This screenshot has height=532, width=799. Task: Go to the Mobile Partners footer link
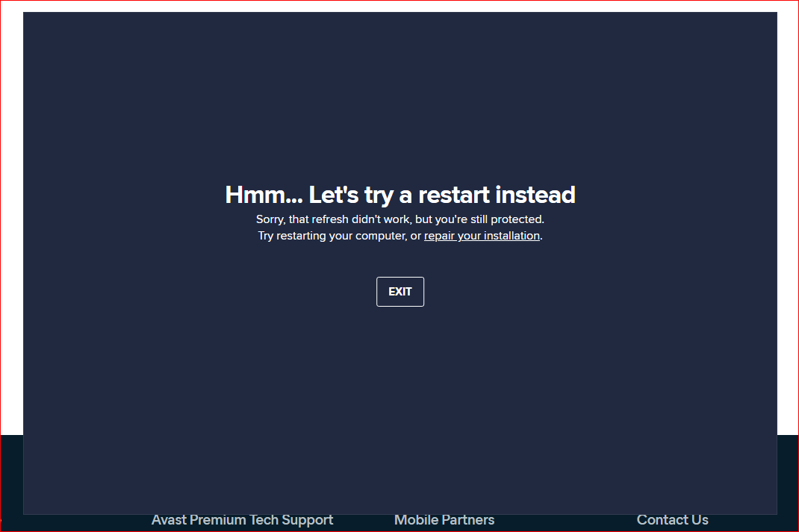[x=444, y=520]
